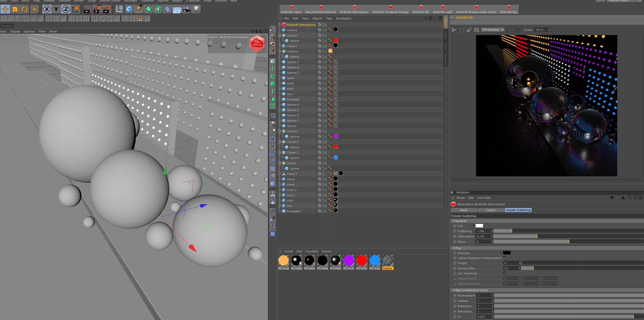Image resolution: width=644 pixels, height=320 pixels.
Task: Click the Redshift Atmosphere toolbar button
Action: click(354, 9)
